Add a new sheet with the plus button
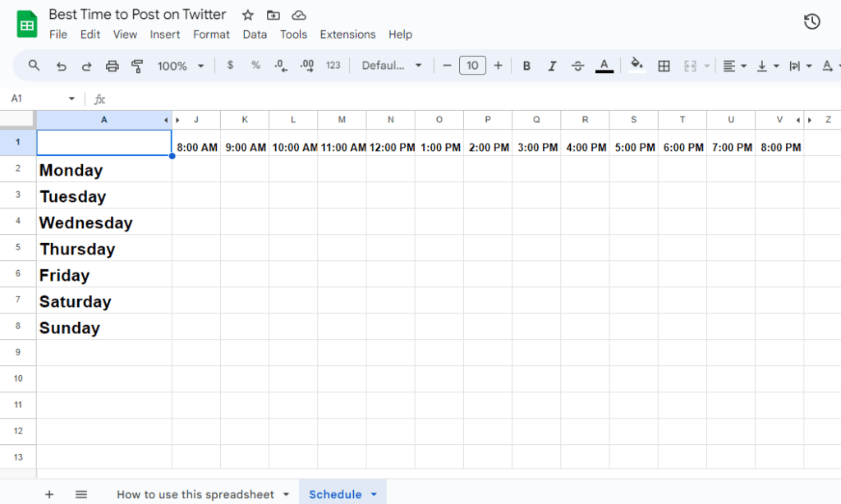This screenshot has height=504, width=841. pos(49,493)
